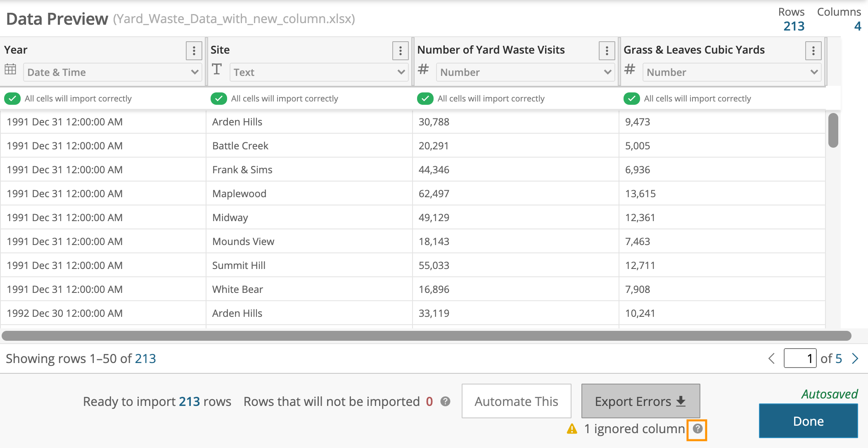
Task: Go to the previous page of rows
Action: [772, 358]
